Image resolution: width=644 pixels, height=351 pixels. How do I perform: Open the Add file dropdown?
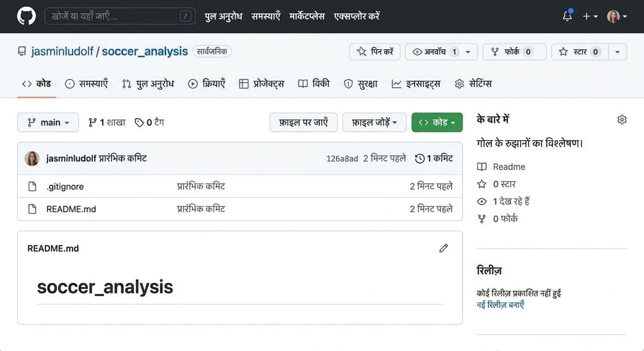tap(375, 122)
